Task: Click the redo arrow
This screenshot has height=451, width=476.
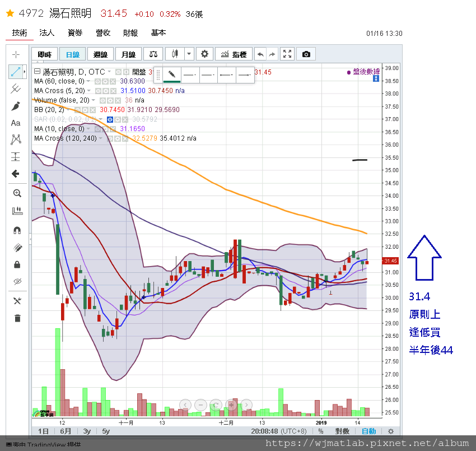Action: tap(272, 54)
